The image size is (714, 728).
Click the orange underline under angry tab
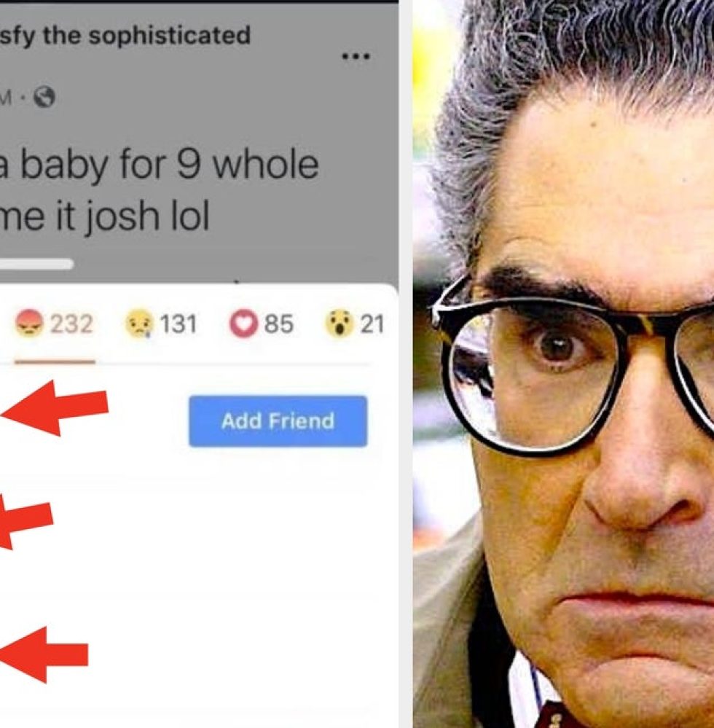point(55,361)
